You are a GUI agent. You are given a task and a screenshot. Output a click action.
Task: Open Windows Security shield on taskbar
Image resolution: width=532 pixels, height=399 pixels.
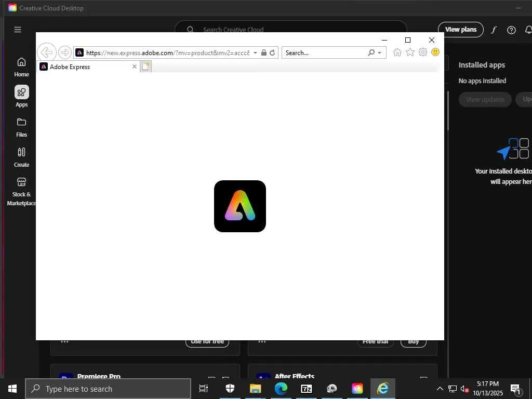pyautogui.click(x=230, y=389)
